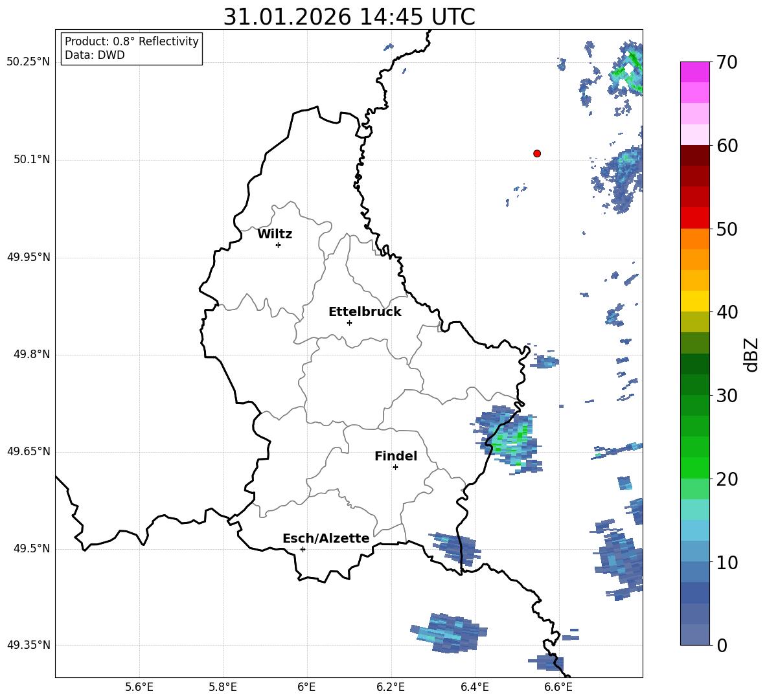
Task: Click the red location marker dot
Action: pos(537,153)
